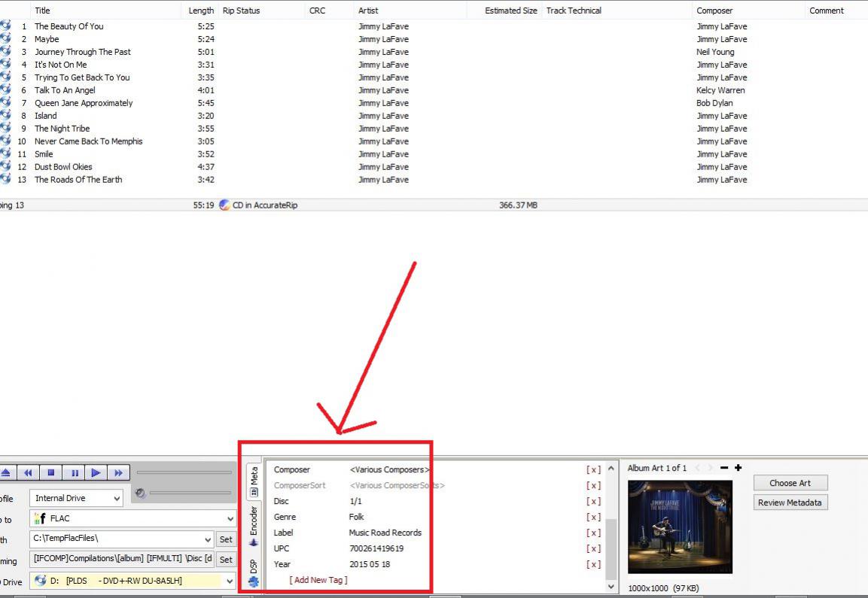Remove the Year tag using its [x]
Image resolution: width=868 pixels, height=598 pixels.
coord(593,565)
